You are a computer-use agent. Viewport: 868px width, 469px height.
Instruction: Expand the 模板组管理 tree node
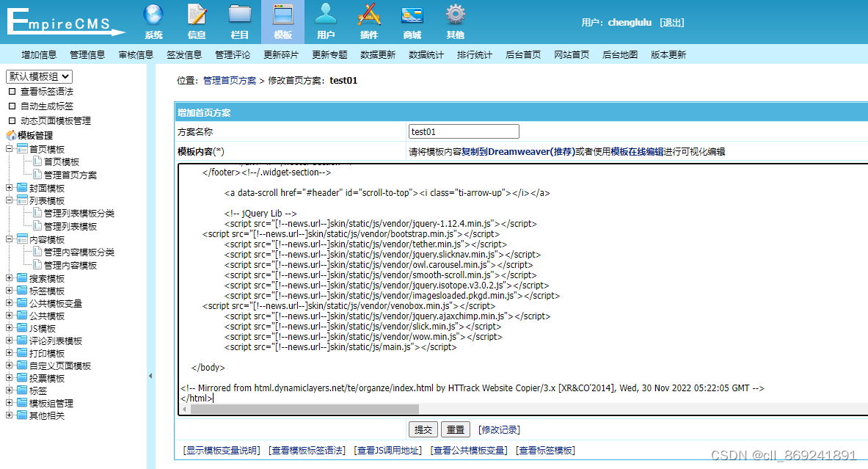pos(10,403)
